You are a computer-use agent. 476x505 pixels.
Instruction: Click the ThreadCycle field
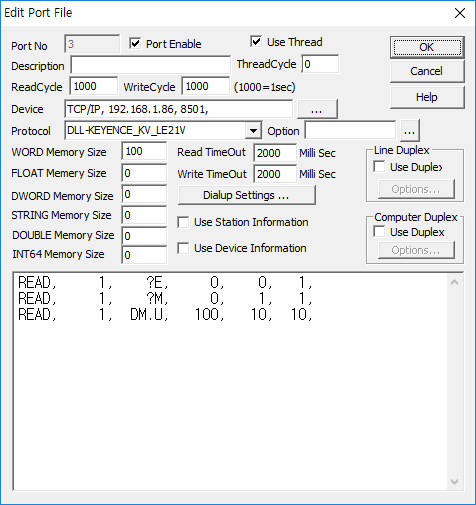pos(320,64)
